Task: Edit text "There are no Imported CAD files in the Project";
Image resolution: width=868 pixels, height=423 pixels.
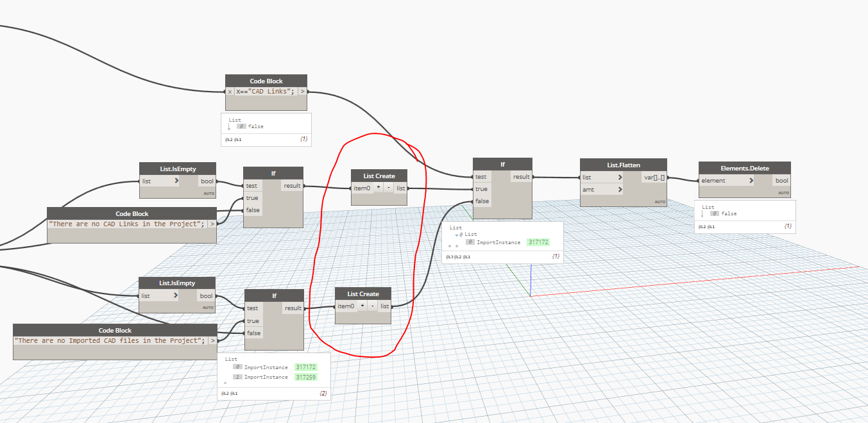Action: [110, 340]
